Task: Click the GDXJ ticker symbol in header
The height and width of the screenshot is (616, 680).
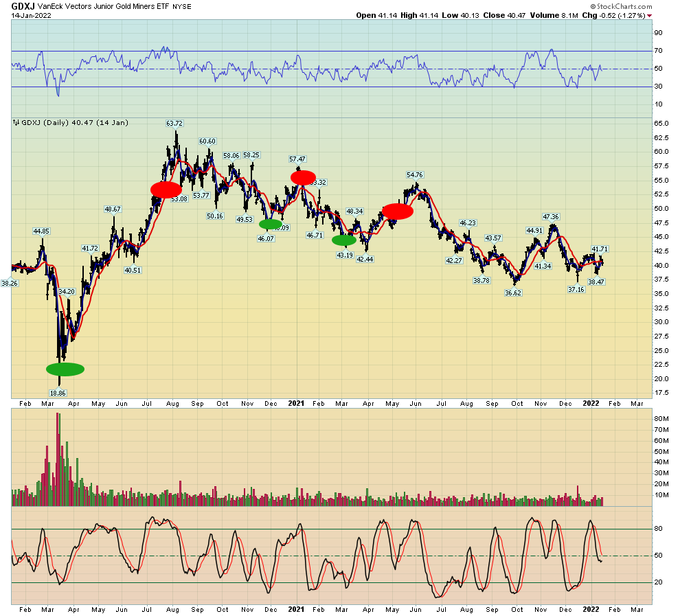Action: (23, 5)
